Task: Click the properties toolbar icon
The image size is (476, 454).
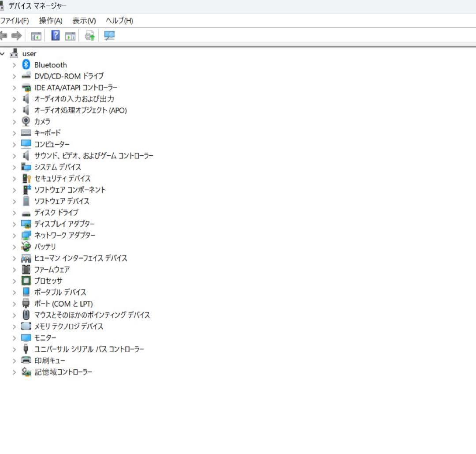Action: pyautogui.click(x=70, y=36)
